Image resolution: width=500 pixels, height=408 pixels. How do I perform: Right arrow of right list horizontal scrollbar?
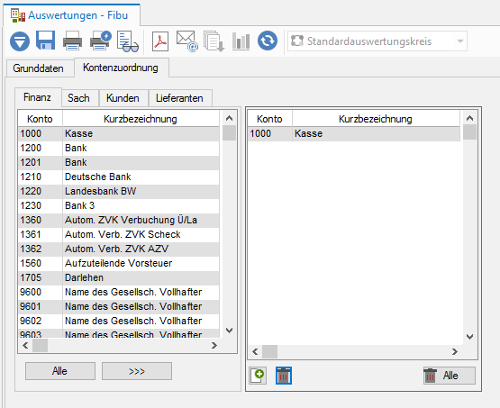(x=455, y=352)
